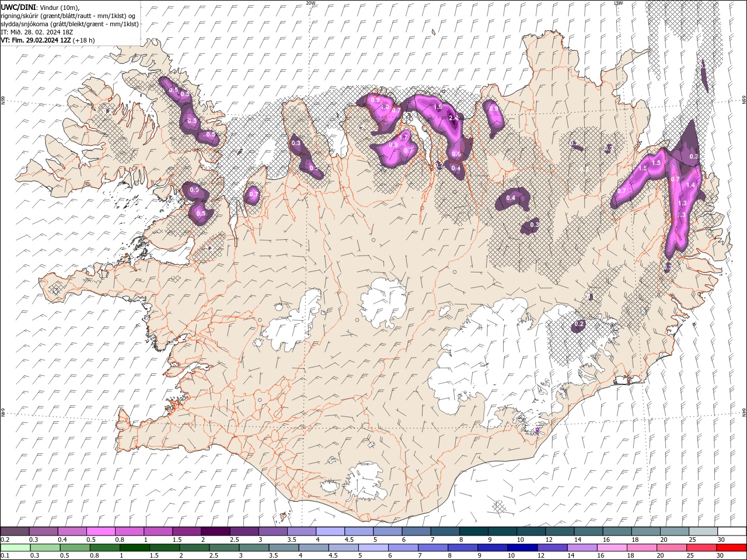Pick the light lavender 4 snow legend swatch

(x=330, y=531)
